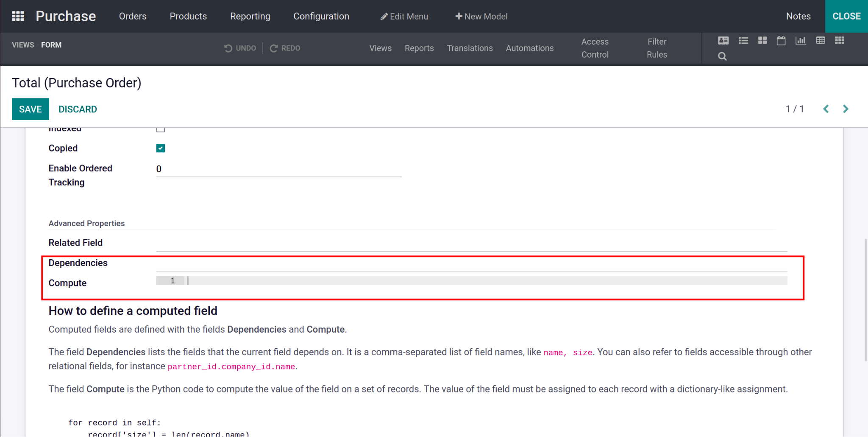Open the Views tab
The height and width of the screenshot is (437, 868).
(381, 48)
